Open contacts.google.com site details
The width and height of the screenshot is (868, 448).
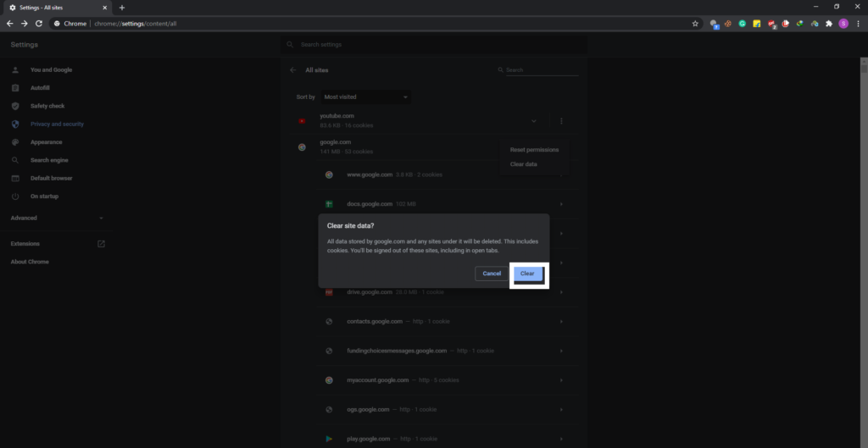pyautogui.click(x=448, y=321)
